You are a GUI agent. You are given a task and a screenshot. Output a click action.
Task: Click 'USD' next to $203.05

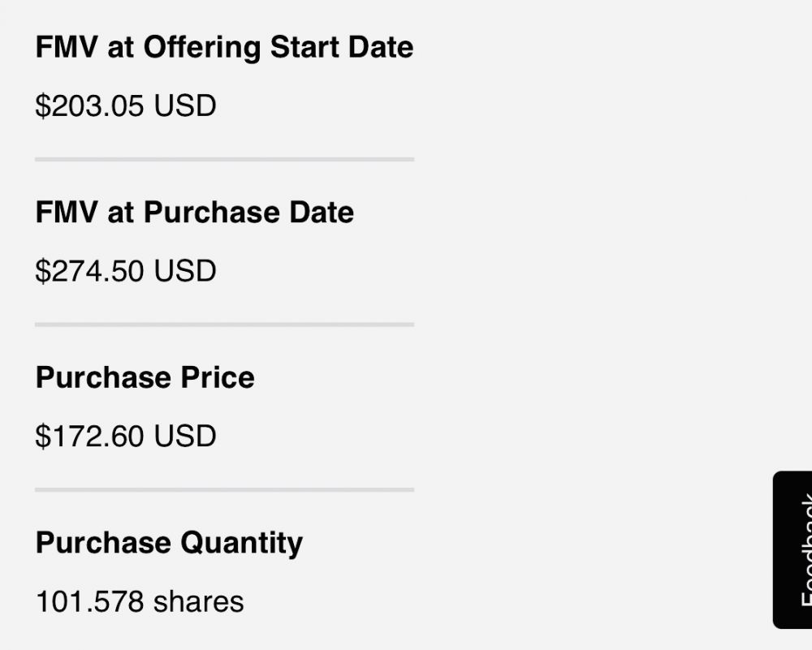(x=185, y=106)
